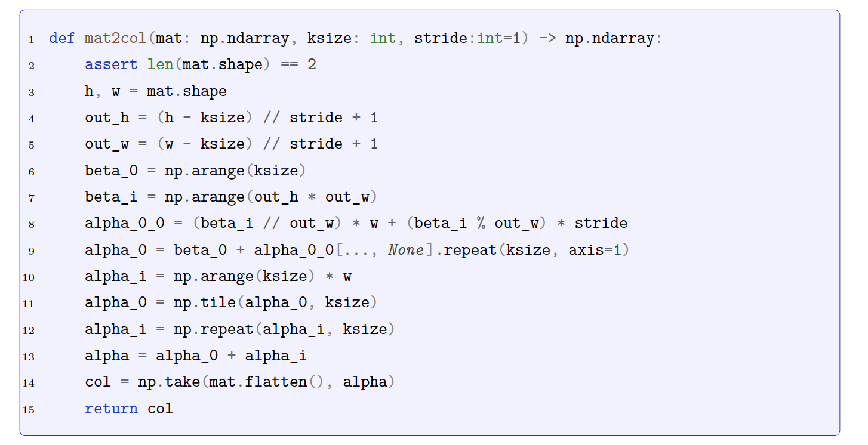Click np.repeat on line 12
868x445 pixels.
(213, 330)
